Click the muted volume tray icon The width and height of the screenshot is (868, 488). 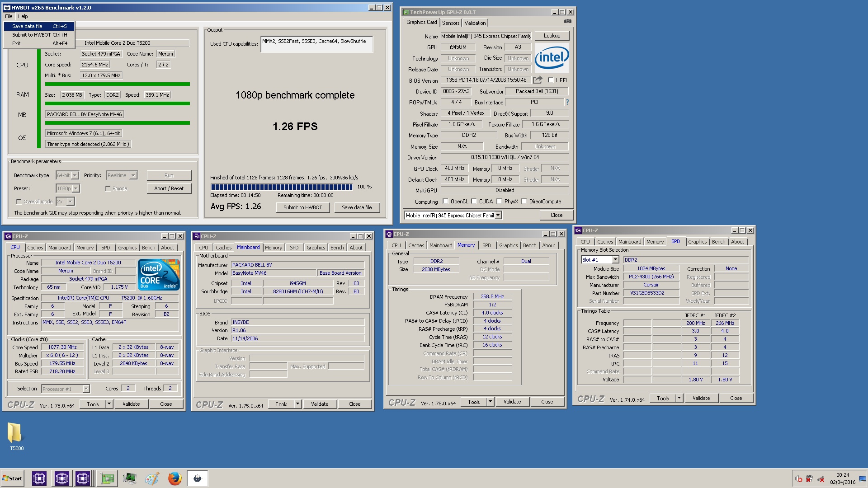point(799,479)
